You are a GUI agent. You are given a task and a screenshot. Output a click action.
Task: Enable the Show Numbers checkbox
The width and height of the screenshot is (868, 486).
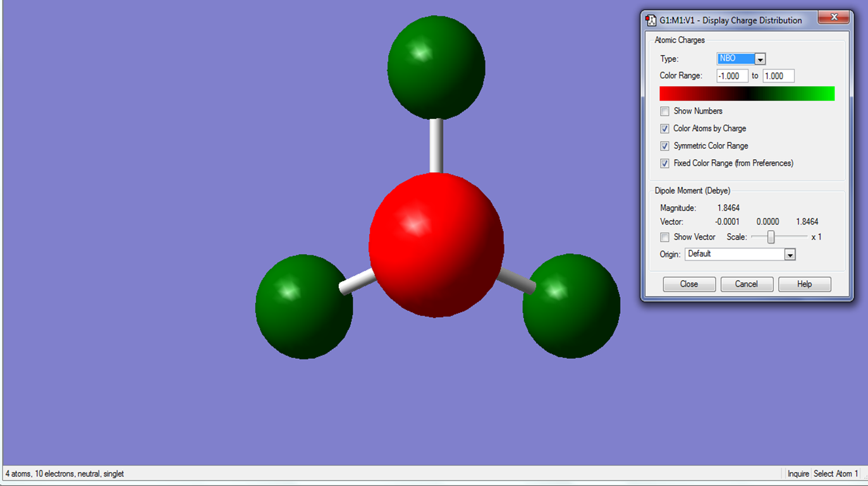point(664,111)
